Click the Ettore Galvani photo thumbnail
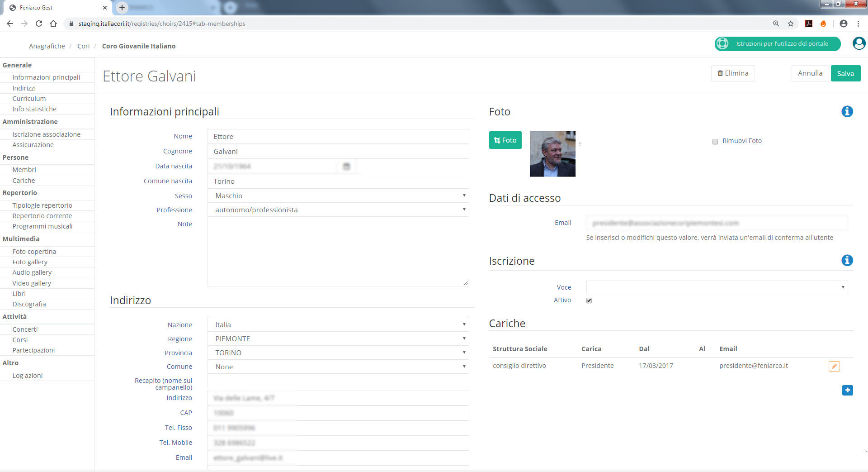The width and height of the screenshot is (868, 472). [x=552, y=154]
